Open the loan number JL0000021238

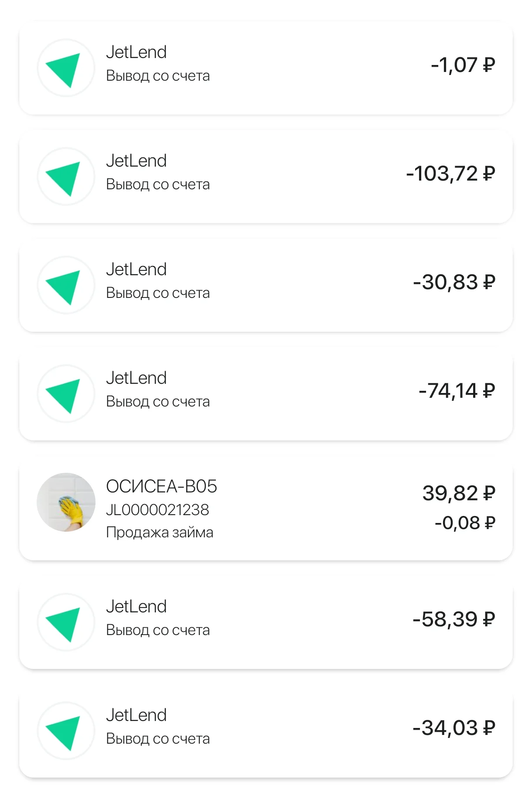coord(157,509)
